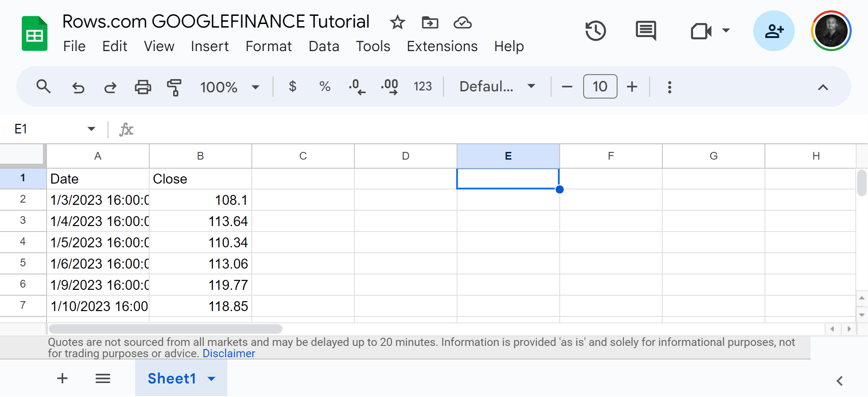Open the View menu

159,46
